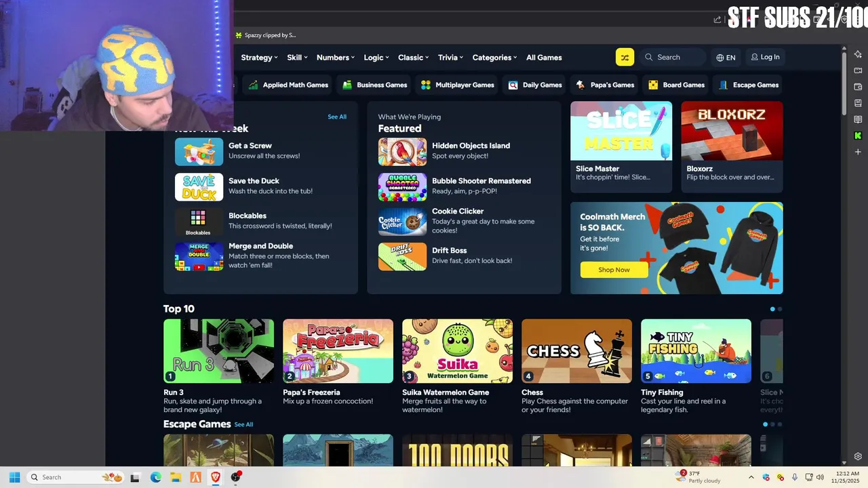Click the Cookie Clicker game icon

point(402,222)
